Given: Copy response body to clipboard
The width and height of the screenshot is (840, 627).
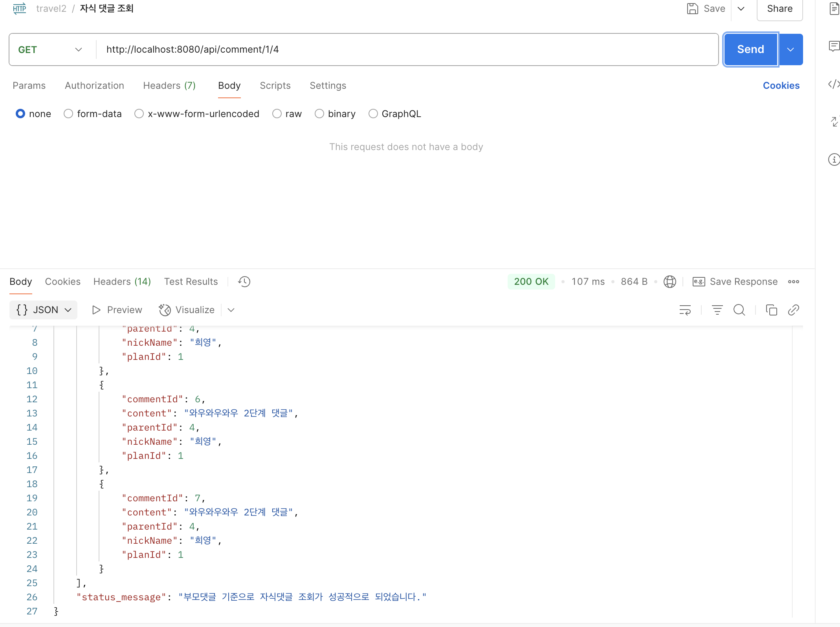Looking at the screenshot, I should tap(771, 310).
